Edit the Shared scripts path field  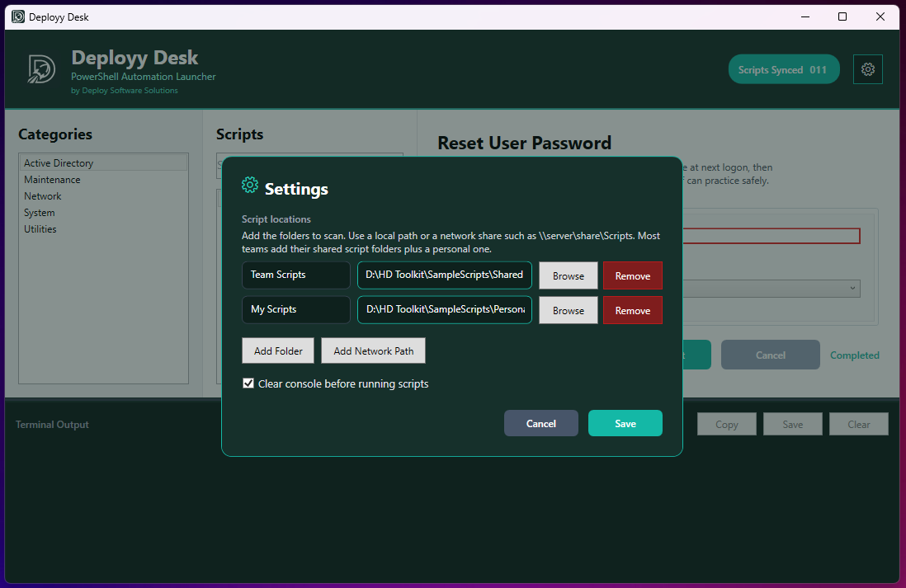tap(444, 275)
